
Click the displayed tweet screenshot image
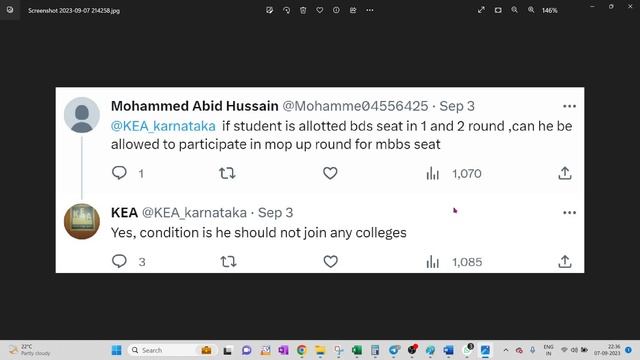click(x=320, y=180)
